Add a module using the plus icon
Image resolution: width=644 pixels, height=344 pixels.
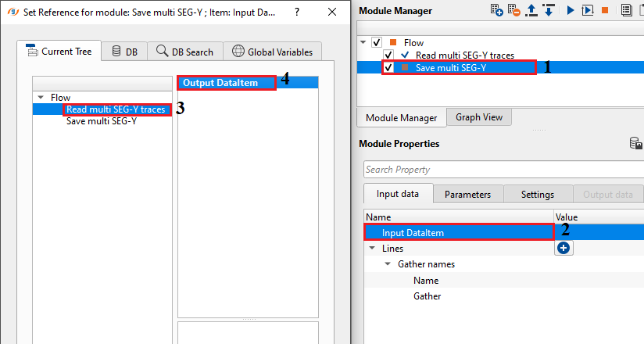click(x=496, y=10)
